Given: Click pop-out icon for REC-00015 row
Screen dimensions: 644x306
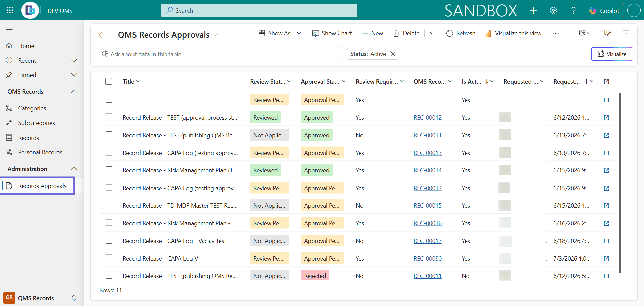Looking at the screenshot, I should pyautogui.click(x=606, y=206).
